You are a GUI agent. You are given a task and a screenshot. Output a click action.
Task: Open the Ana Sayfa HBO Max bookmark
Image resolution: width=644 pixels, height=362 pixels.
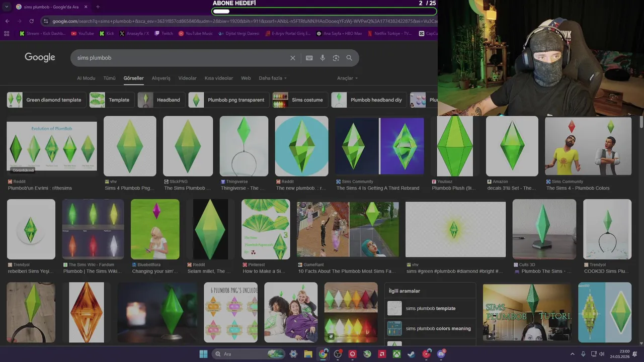click(x=339, y=34)
